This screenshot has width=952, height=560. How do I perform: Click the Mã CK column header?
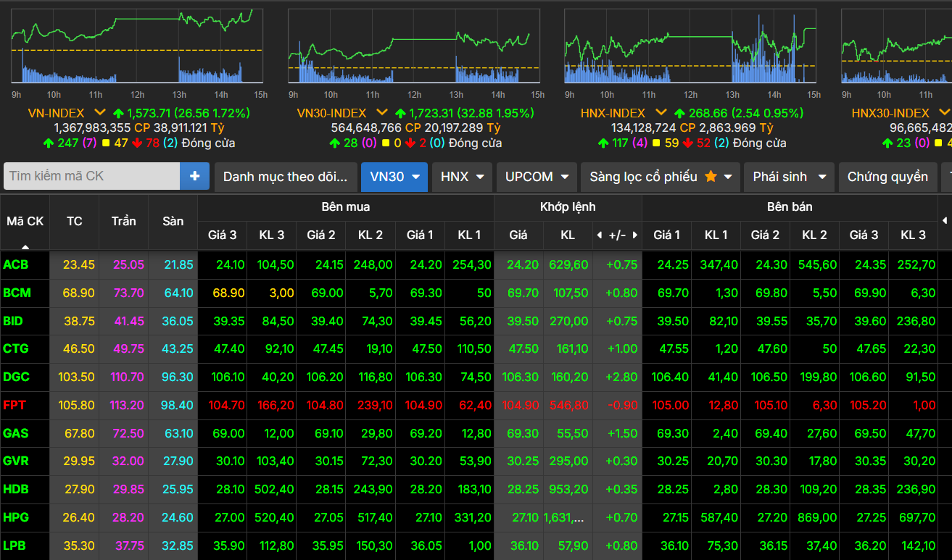coord(25,221)
